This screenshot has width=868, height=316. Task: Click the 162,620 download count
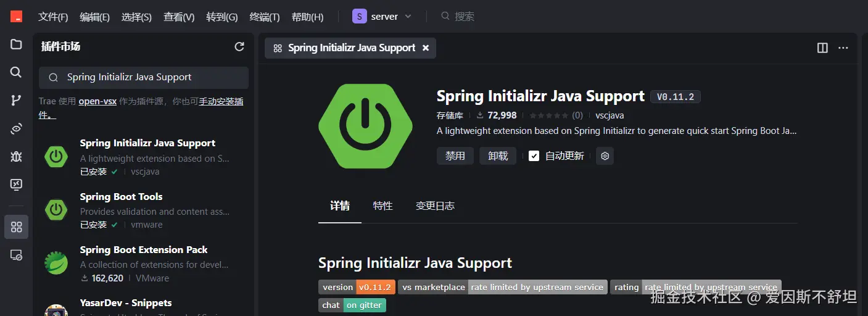pyautogui.click(x=107, y=278)
